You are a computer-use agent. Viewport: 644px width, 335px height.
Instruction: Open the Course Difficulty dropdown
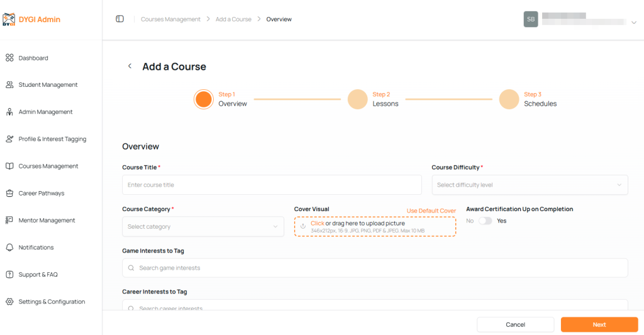click(x=530, y=185)
